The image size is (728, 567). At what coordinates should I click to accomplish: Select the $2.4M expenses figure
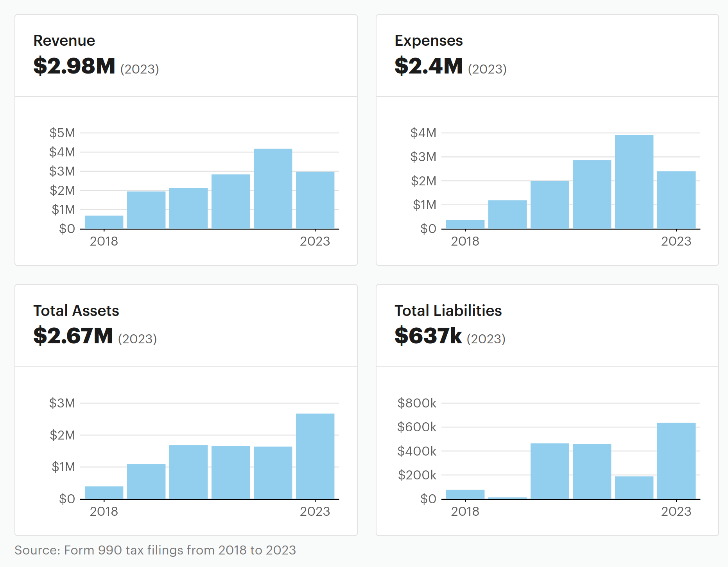[x=429, y=66]
